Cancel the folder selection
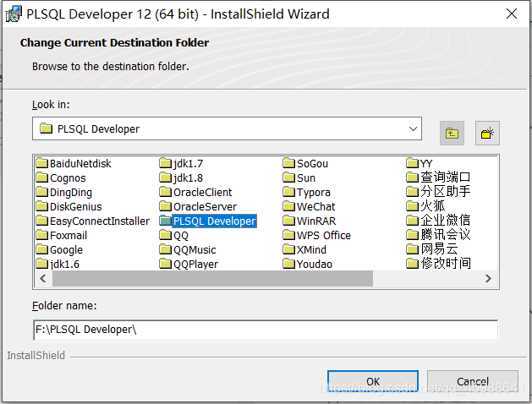 472,382
